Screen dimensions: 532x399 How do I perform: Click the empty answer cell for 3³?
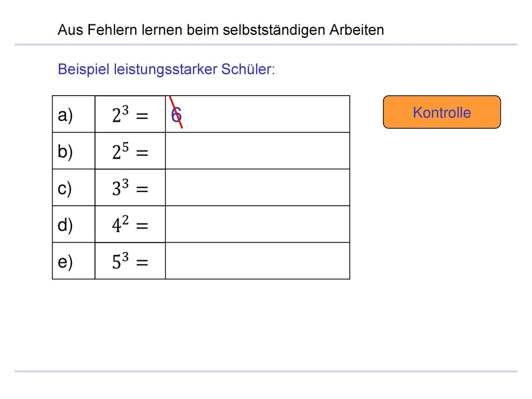pos(258,187)
